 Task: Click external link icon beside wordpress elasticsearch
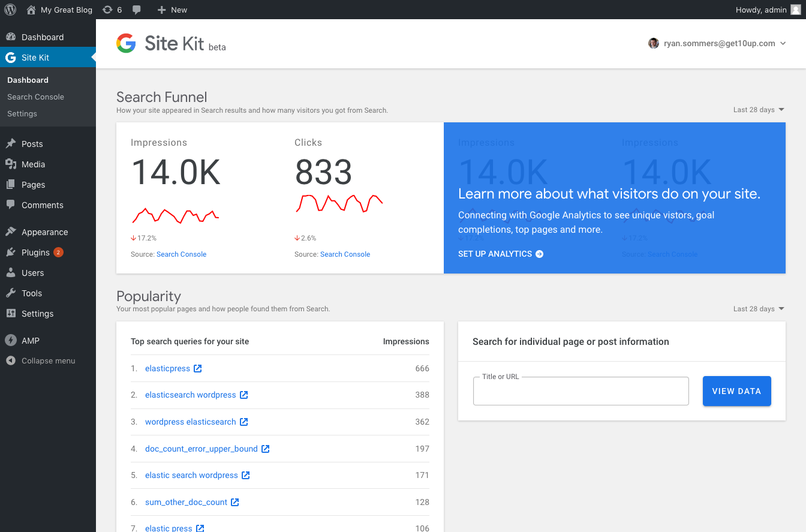243,422
